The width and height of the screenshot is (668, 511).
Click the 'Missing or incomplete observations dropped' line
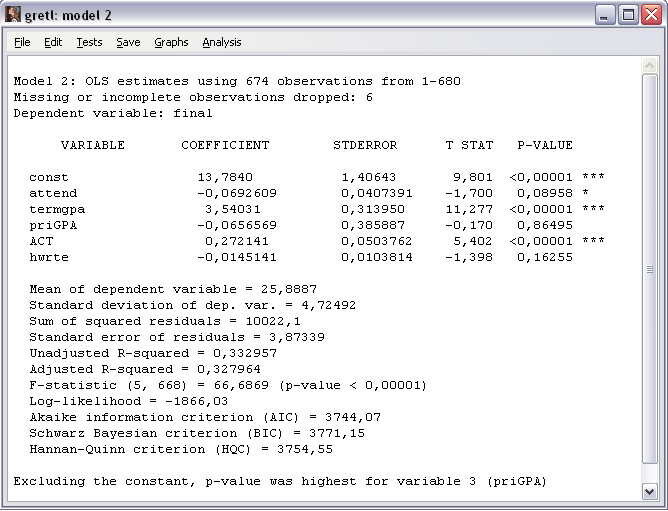[x=193, y=98]
